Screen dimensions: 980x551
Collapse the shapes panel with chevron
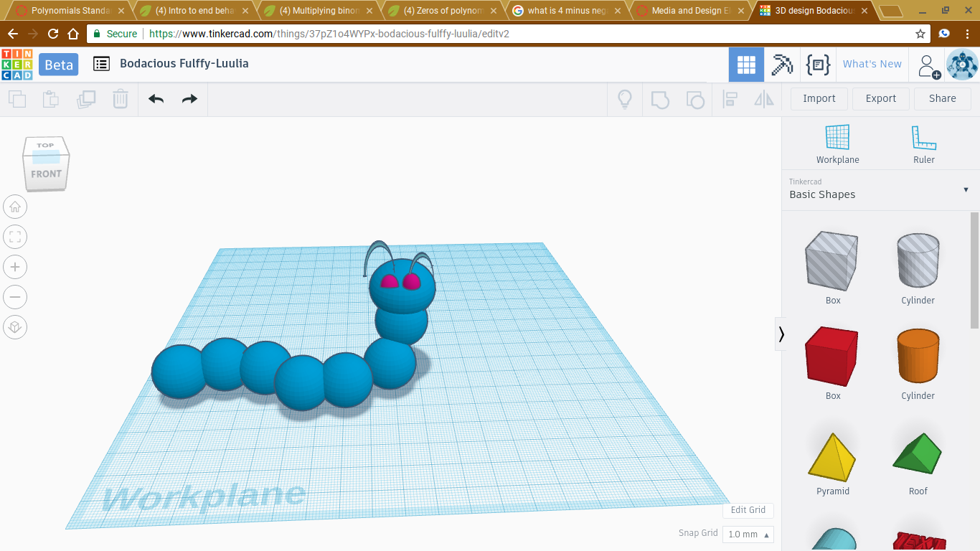(781, 334)
